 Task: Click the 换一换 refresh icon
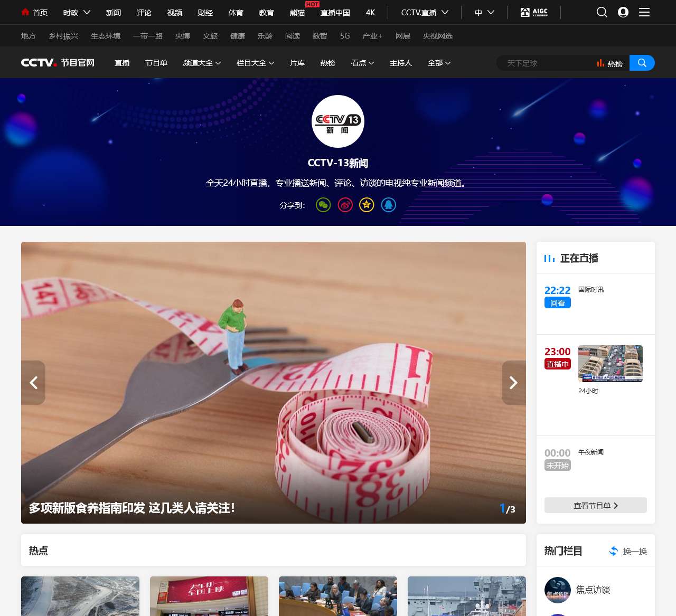[x=614, y=551]
